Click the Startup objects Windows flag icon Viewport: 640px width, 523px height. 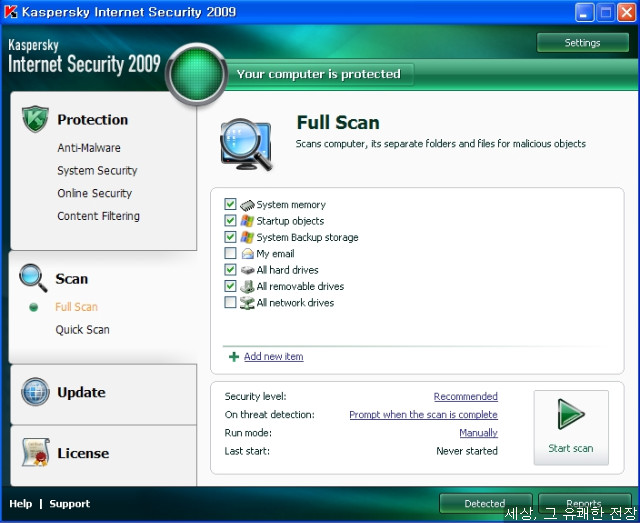click(247, 221)
